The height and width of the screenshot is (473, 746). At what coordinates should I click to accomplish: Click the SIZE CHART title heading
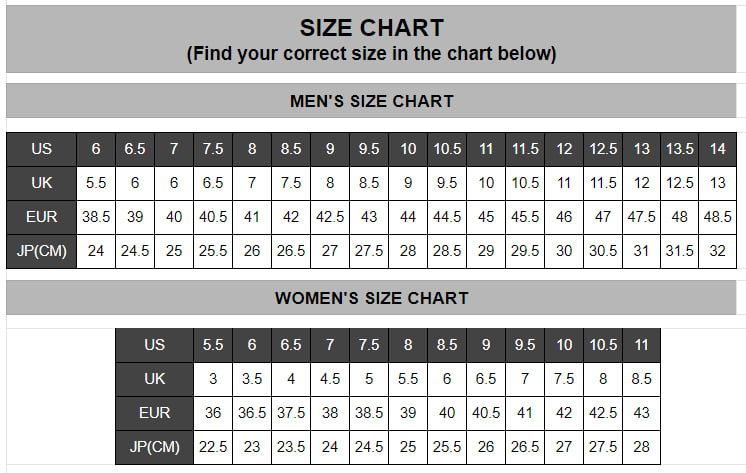(372, 28)
